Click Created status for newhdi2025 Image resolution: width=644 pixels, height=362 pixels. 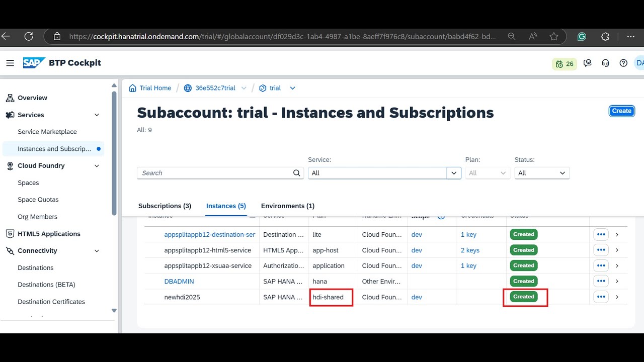524,297
